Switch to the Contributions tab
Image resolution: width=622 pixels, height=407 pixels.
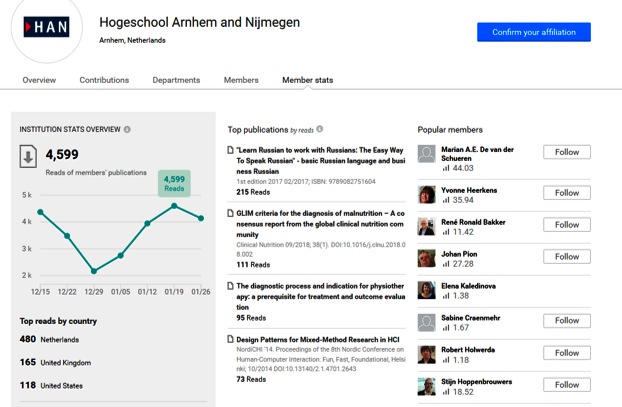(104, 80)
